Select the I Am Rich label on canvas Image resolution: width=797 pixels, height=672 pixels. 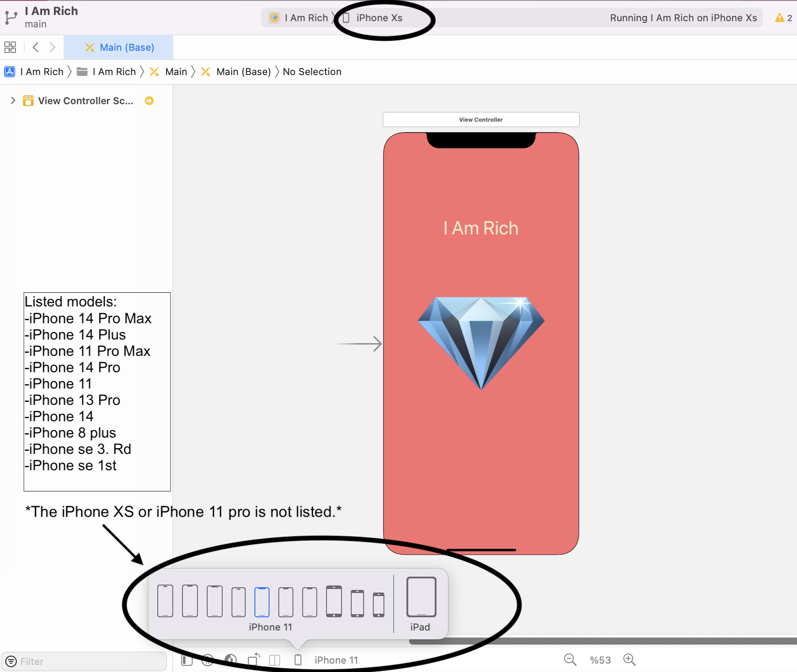coord(481,228)
